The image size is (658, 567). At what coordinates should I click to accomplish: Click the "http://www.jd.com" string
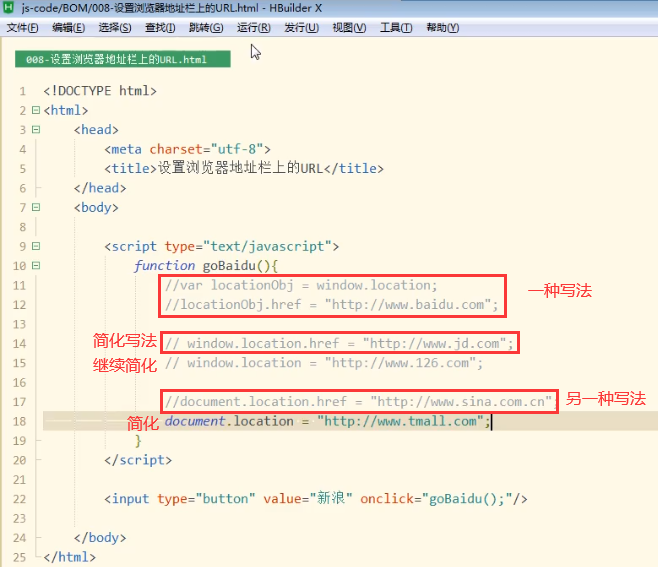pyautogui.click(x=435, y=344)
